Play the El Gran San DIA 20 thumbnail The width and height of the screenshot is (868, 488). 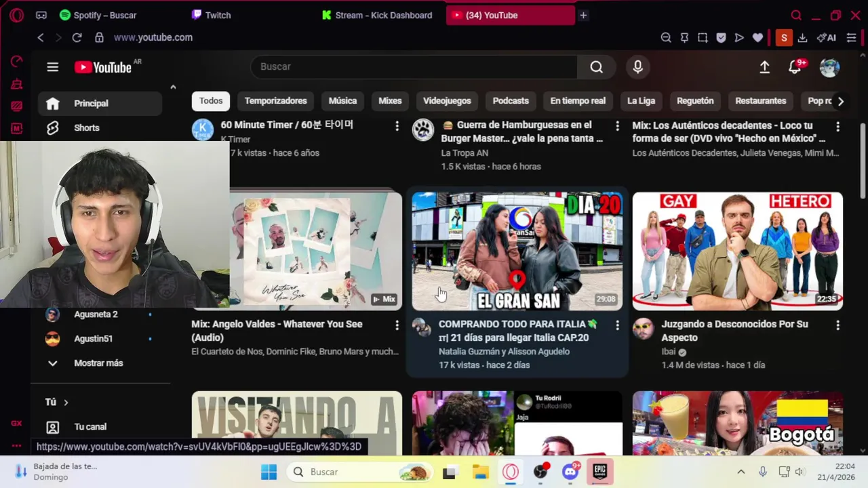tap(517, 251)
